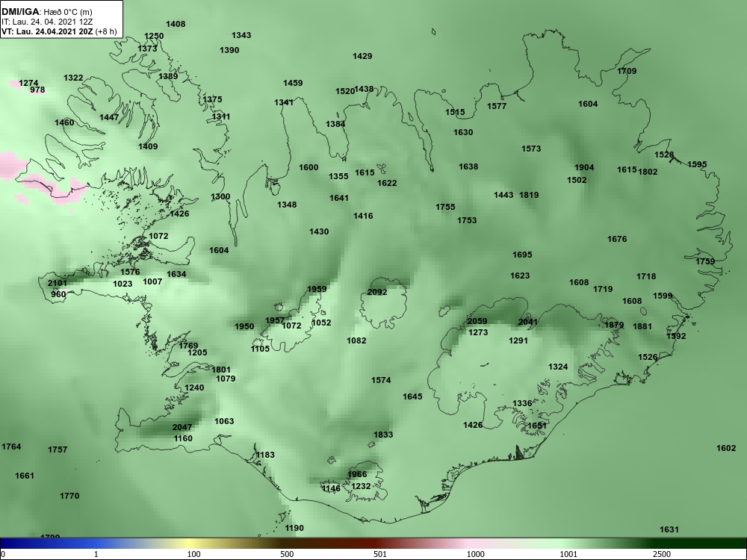Click the 1408 height value
This screenshot has height=560, width=747.
point(176,24)
